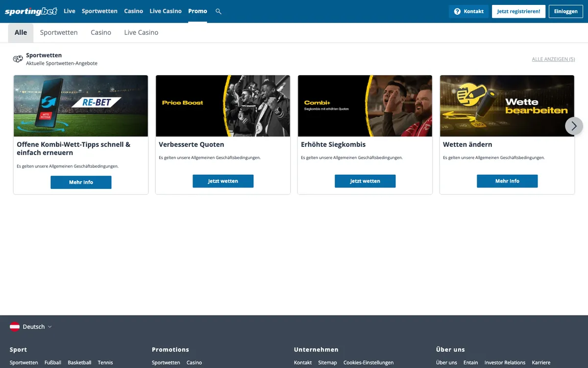
Task: Expand the Deutsch language dropdown
Action: click(37, 327)
